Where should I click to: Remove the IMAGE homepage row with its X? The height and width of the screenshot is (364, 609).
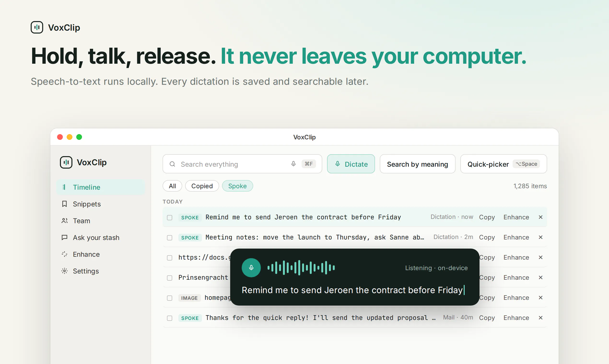point(540,297)
